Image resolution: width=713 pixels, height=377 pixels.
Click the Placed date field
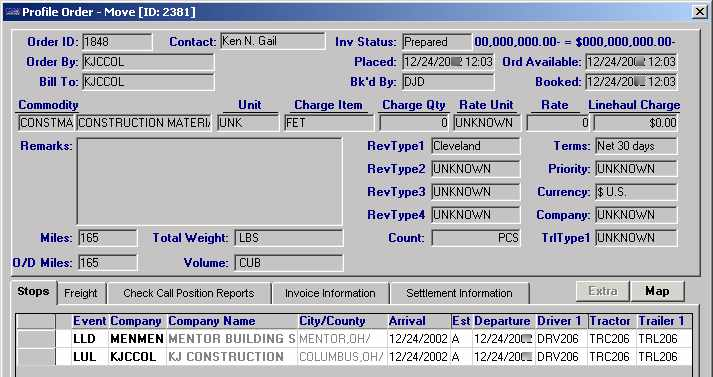point(448,62)
